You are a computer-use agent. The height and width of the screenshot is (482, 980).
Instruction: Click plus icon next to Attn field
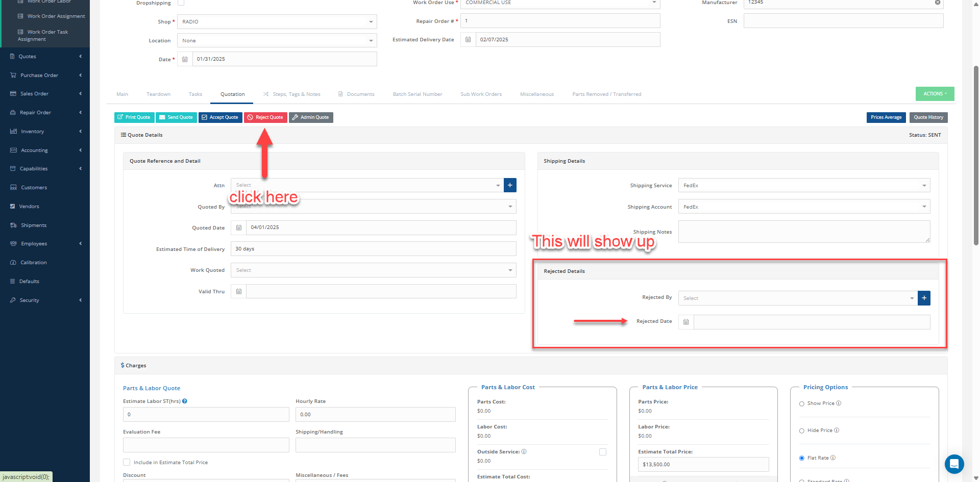click(x=510, y=185)
